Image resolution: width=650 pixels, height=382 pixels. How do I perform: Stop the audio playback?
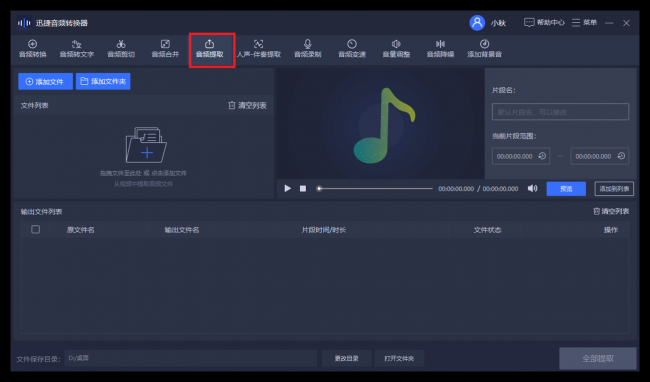[303, 189]
